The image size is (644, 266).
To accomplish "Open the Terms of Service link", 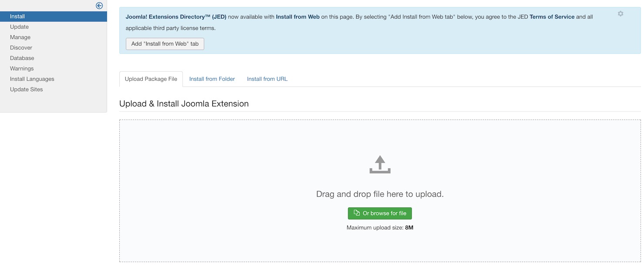I will (x=552, y=17).
